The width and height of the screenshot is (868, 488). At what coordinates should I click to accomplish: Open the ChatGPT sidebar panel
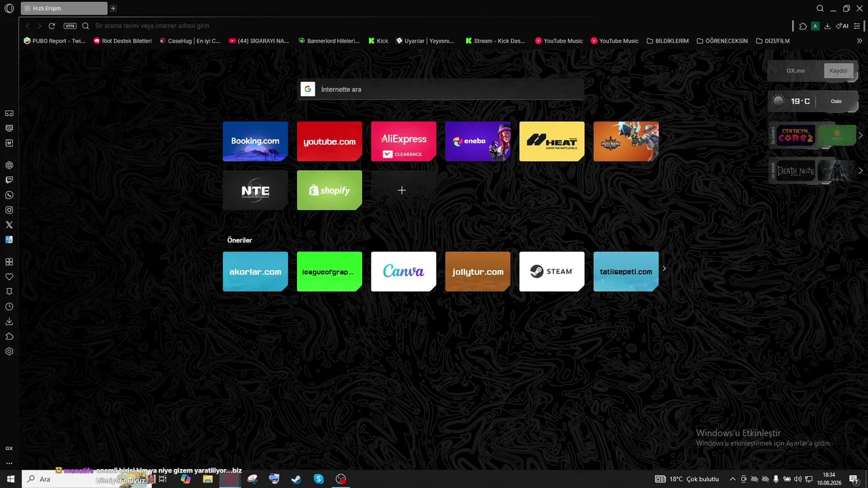coord(9,165)
